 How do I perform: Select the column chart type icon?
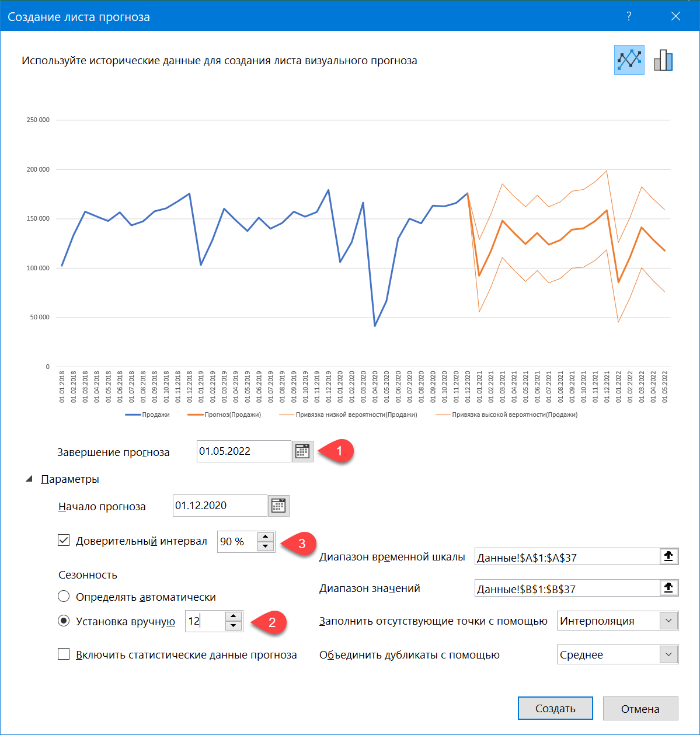663,60
